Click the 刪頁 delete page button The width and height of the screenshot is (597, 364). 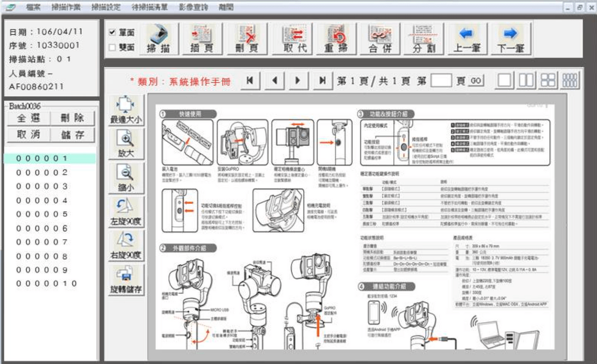247,39
